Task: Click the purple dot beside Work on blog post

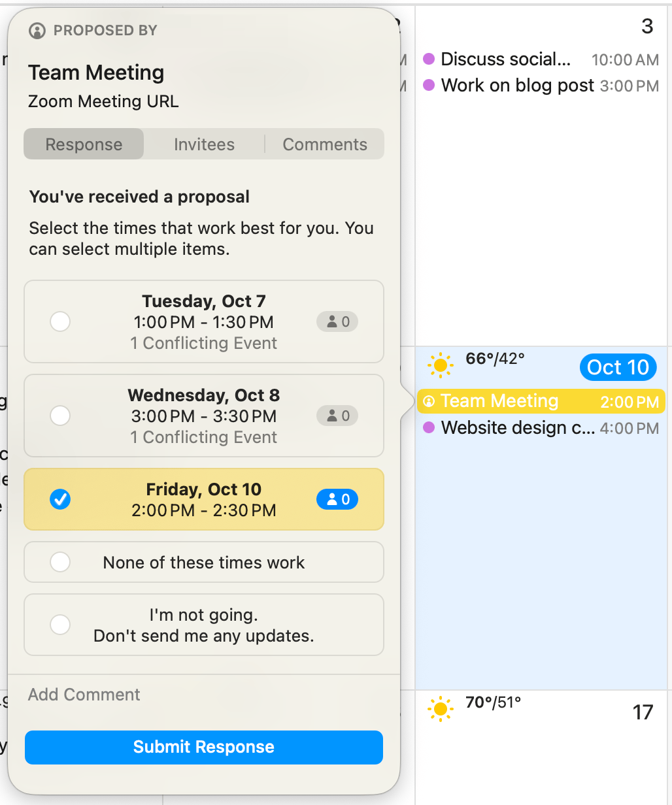Action: tap(429, 86)
